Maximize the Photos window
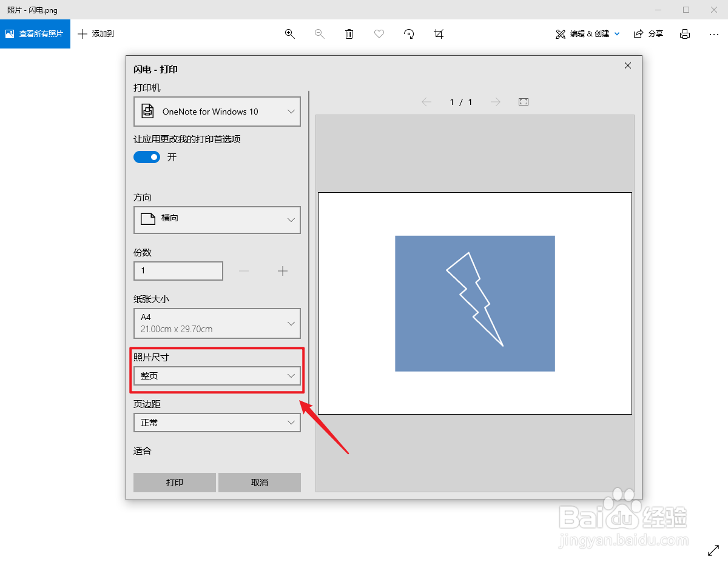The image size is (728, 565). 686,10
